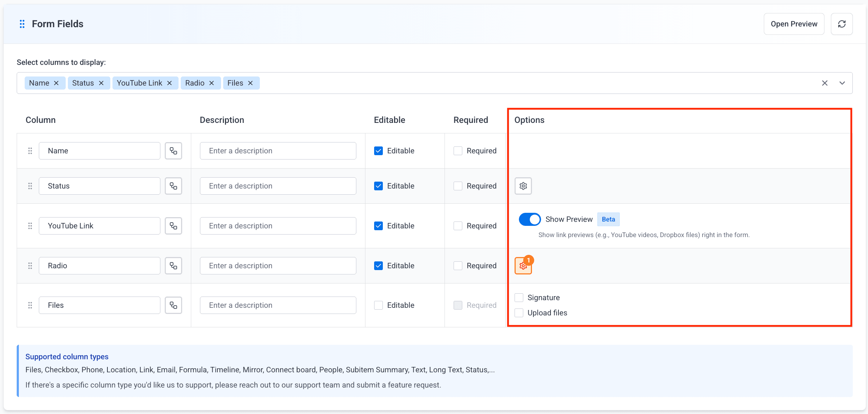Click the description field in the Status row
This screenshot has width=868, height=414.
(278, 186)
